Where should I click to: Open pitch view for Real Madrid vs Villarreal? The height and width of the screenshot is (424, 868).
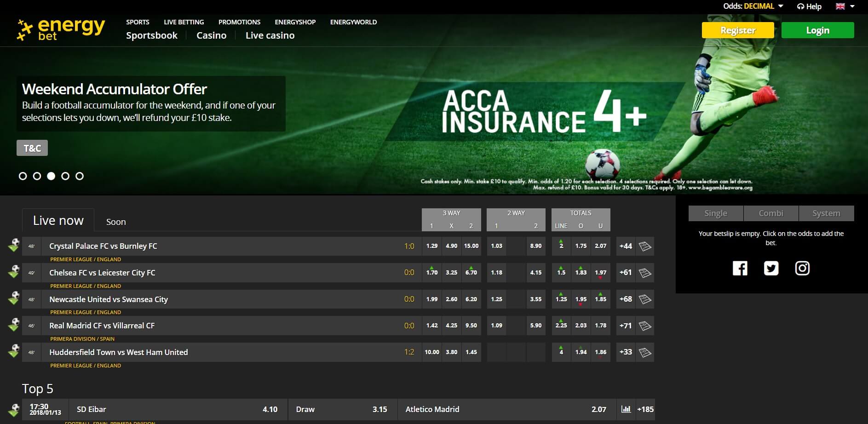[645, 326]
